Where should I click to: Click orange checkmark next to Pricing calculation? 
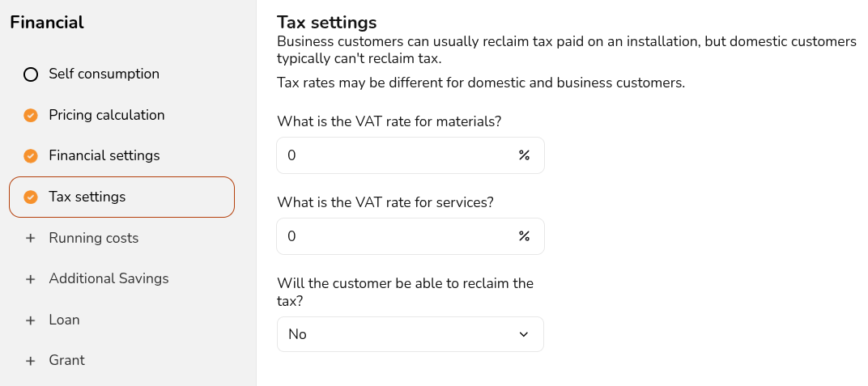31,115
